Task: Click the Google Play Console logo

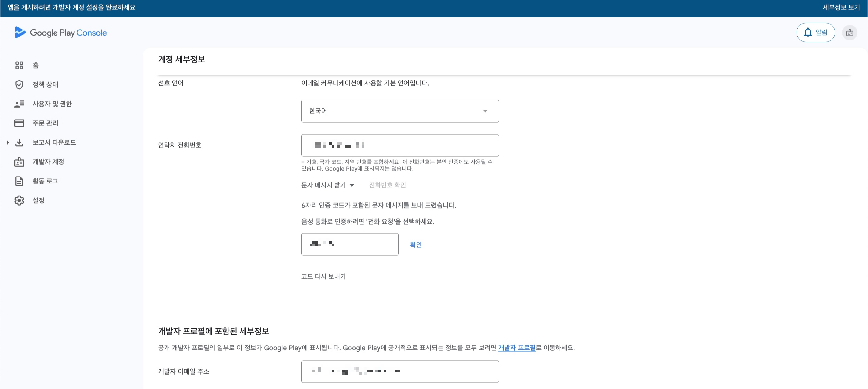Action: (x=61, y=33)
